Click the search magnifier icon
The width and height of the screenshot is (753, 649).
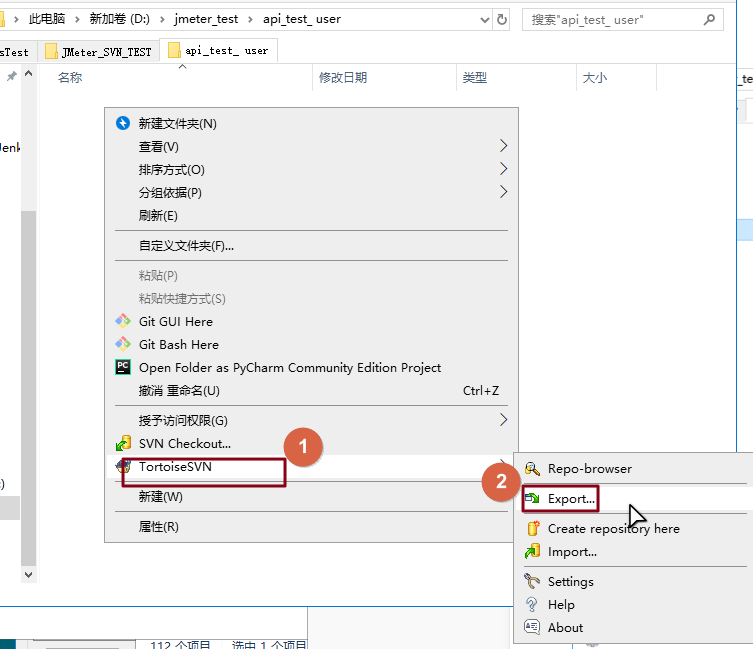709,20
